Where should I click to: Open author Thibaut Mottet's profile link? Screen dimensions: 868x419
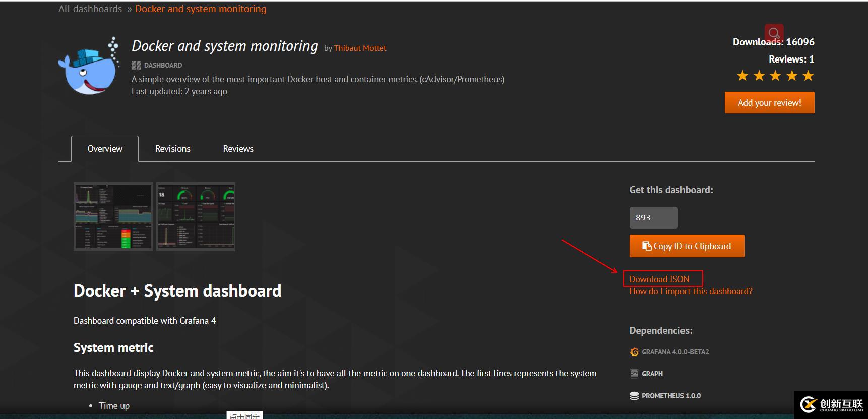pyautogui.click(x=360, y=48)
